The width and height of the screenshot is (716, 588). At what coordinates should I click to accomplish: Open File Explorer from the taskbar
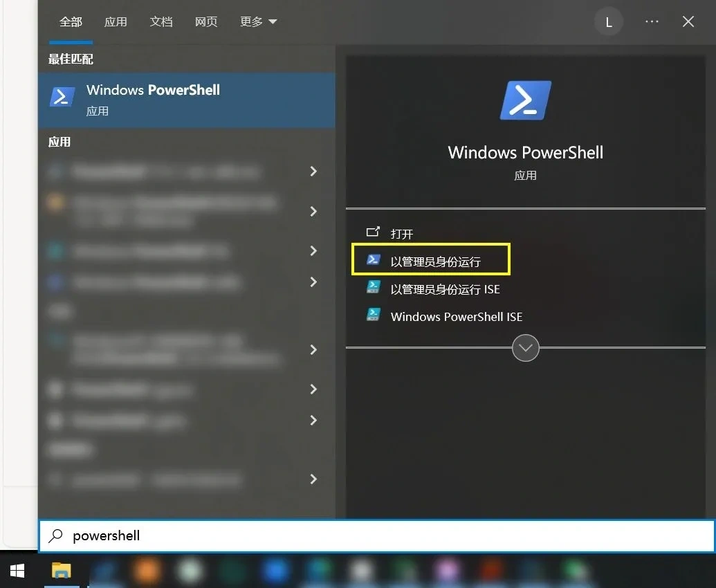(x=61, y=570)
